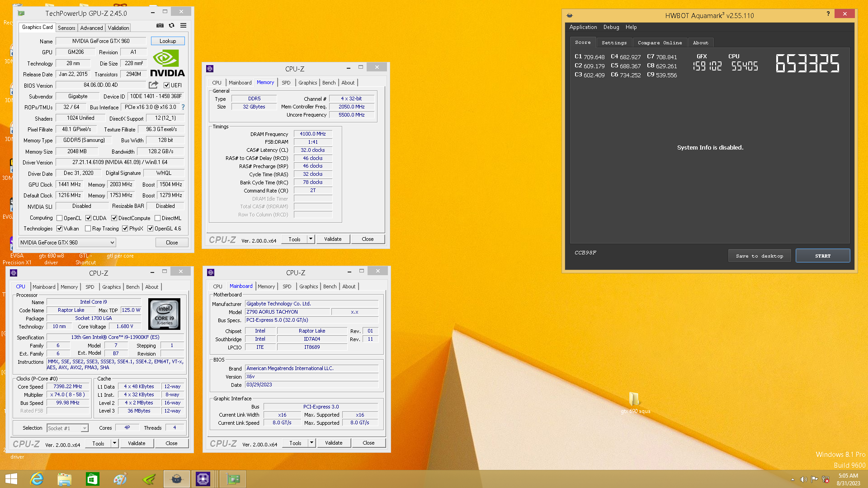
Task: Open the Windows Start button
Action: point(11,479)
